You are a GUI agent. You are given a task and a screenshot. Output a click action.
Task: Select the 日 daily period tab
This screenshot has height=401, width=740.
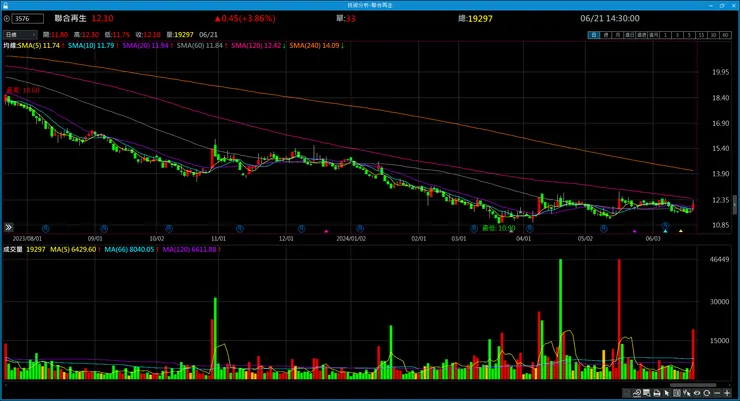click(594, 35)
